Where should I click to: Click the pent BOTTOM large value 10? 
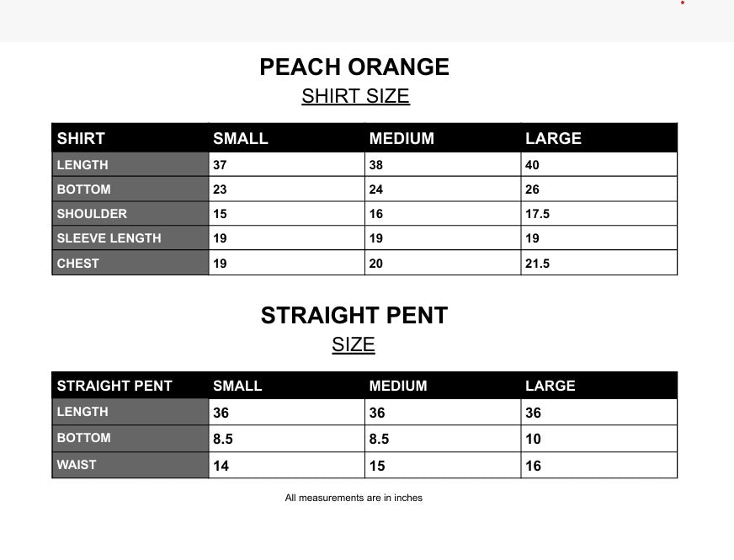533,439
